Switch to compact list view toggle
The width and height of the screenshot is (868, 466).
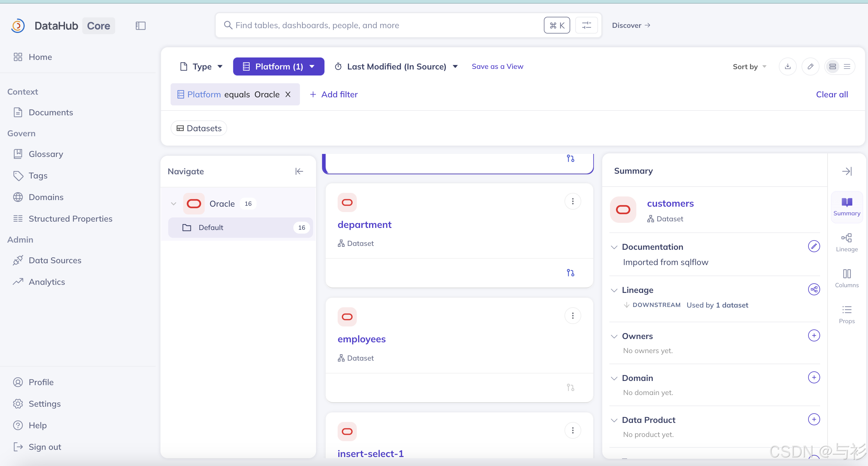click(847, 66)
